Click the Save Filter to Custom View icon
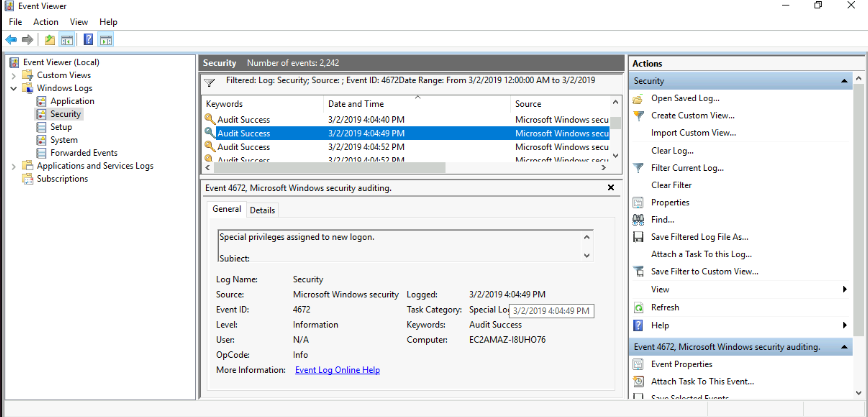Screen dimensions: 868x417 [x=638, y=272]
